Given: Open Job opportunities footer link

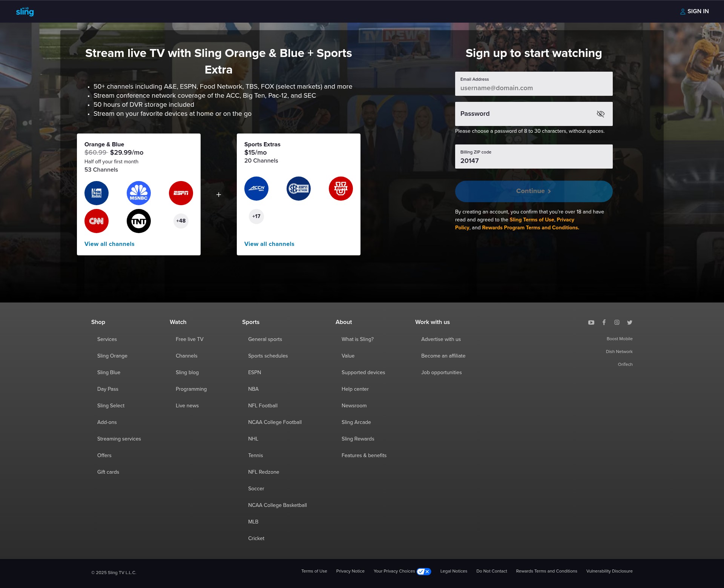Looking at the screenshot, I should 441,372.
